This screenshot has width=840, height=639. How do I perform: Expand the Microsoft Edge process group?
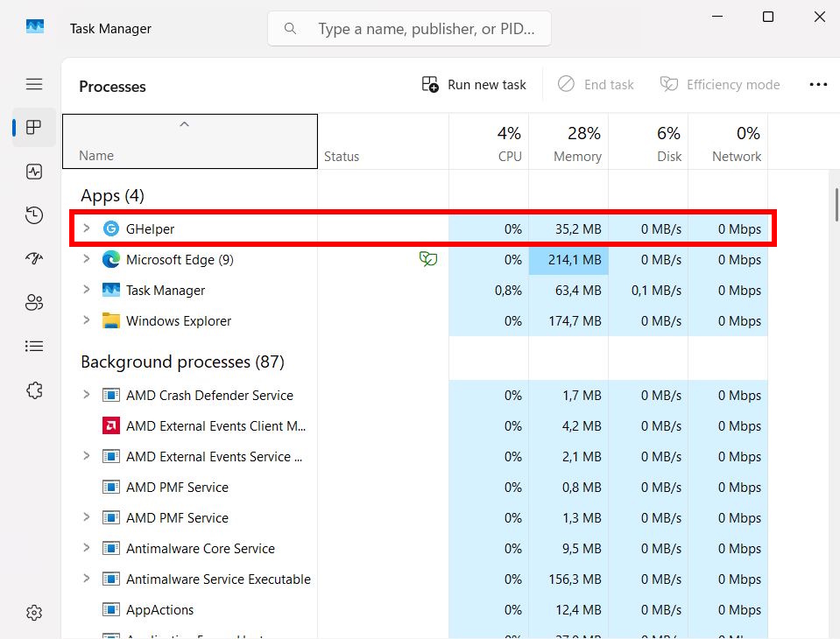86,259
